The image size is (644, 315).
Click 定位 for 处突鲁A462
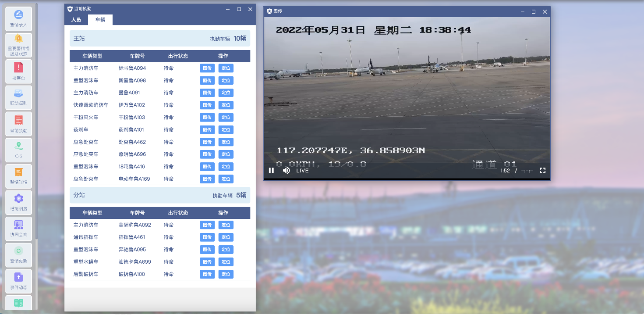pyautogui.click(x=226, y=142)
